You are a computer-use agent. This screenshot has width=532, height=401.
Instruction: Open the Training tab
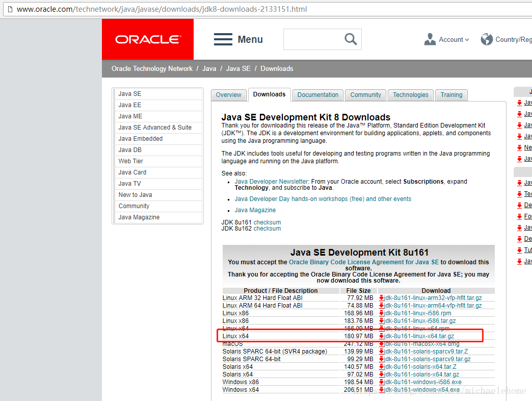coord(451,95)
